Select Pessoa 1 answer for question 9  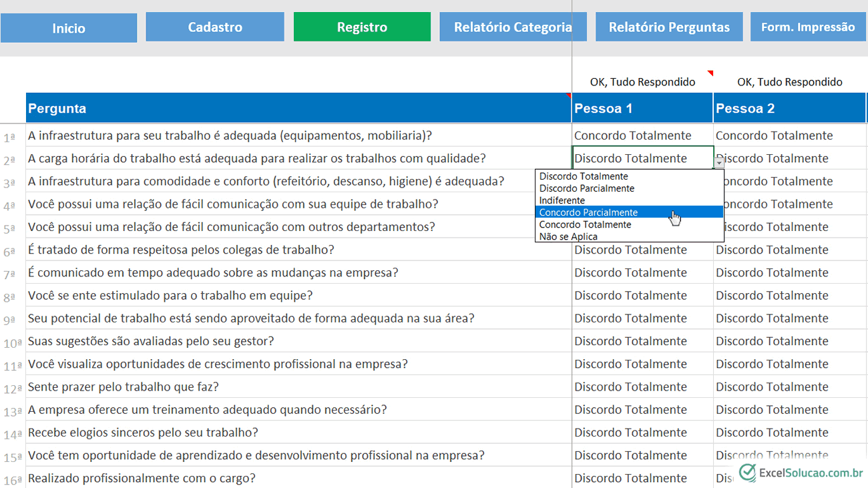tap(642, 318)
